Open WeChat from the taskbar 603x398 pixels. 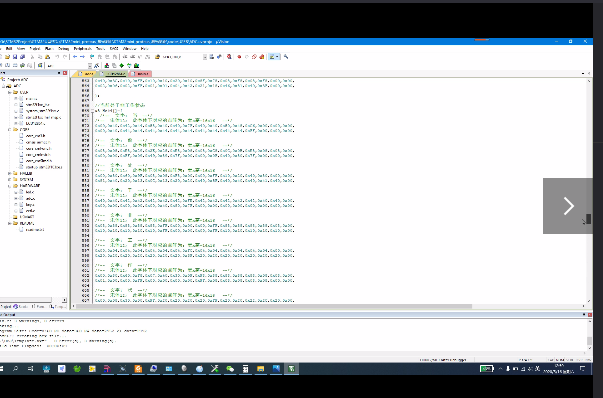tap(230, 369)
